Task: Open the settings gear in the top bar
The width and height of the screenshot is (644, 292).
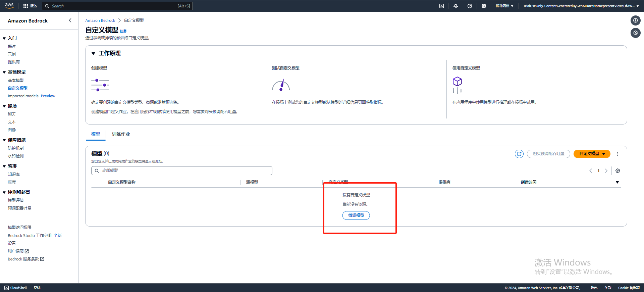Action: point(484,6)
